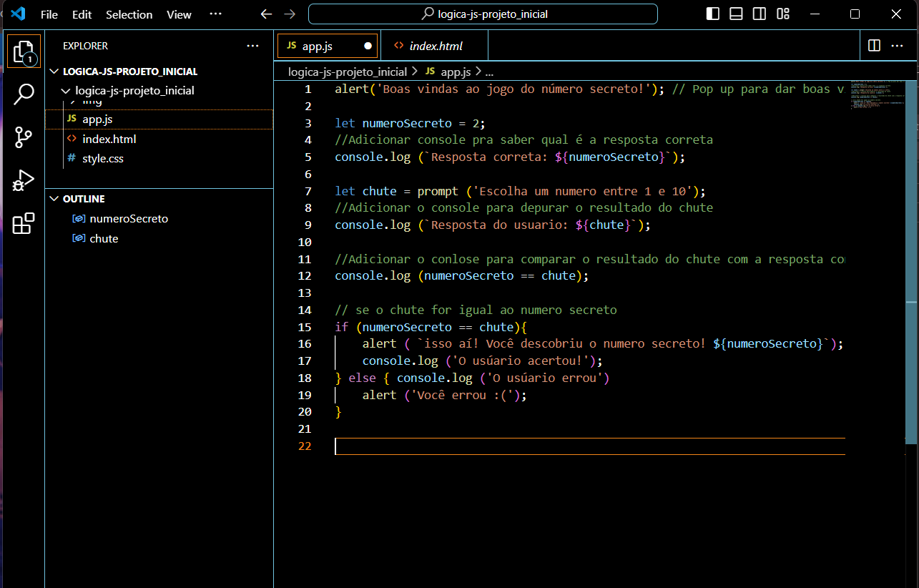Click the VS Code logo icon
Image resolution: width=919 pixels, height=588 pixels.
(x=18, y=14)
